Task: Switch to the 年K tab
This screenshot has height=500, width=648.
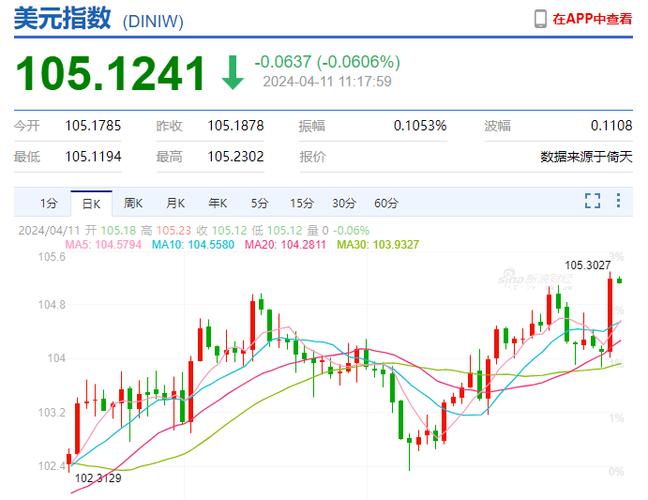Action: [218, 203]
